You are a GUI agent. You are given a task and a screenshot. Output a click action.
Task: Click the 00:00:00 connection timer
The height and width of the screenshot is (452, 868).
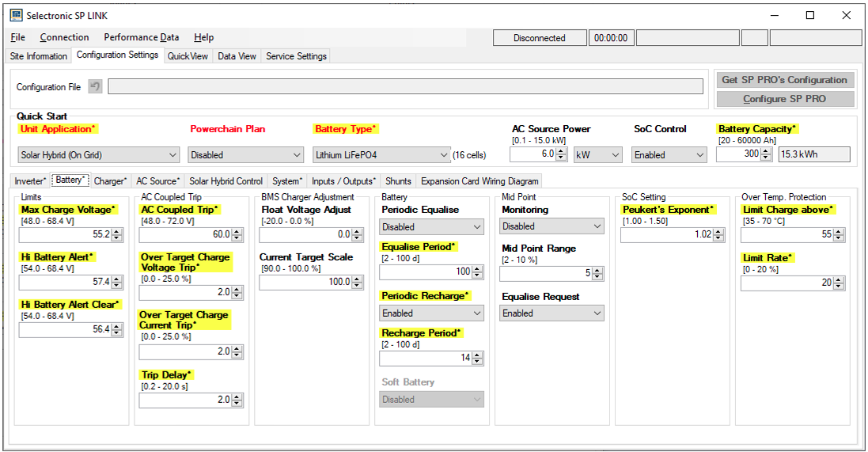(x=611, y=38)
